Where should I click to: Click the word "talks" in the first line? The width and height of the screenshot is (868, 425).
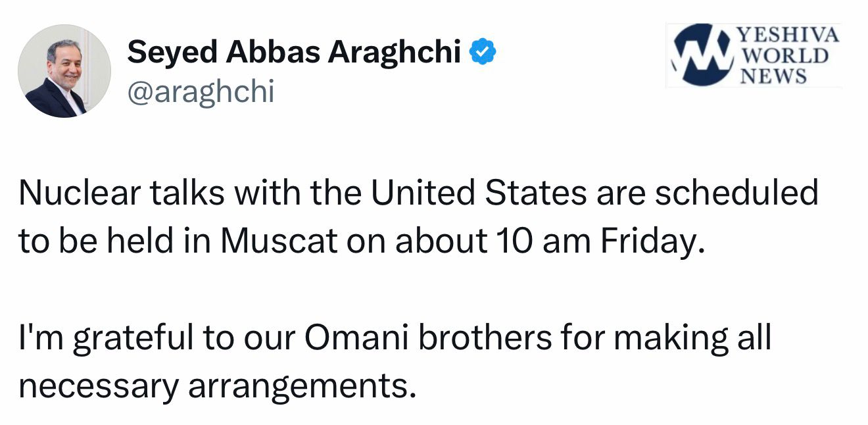click(x=174, y=194)
